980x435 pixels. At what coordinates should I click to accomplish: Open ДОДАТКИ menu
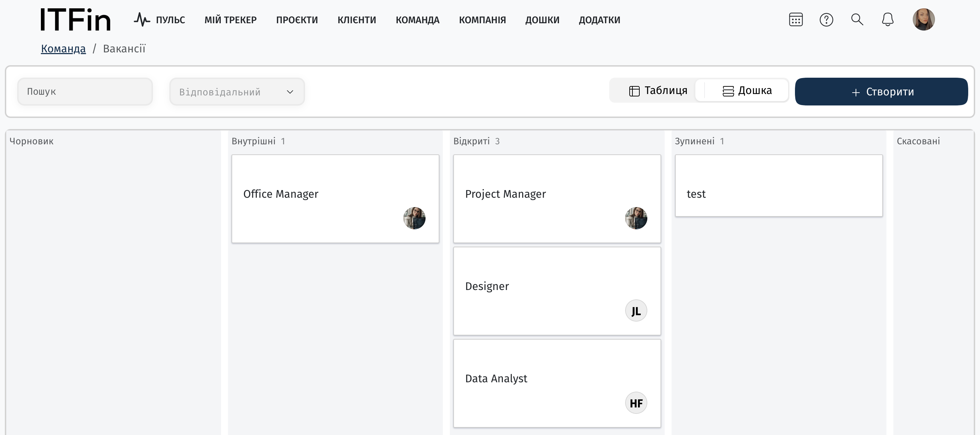point(600,20)
